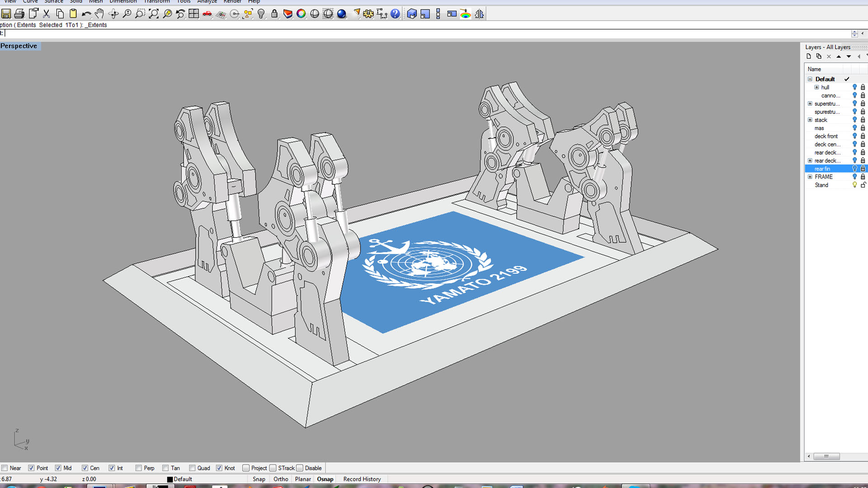
Task: Expand the stack layer
Action: point(810,120)
